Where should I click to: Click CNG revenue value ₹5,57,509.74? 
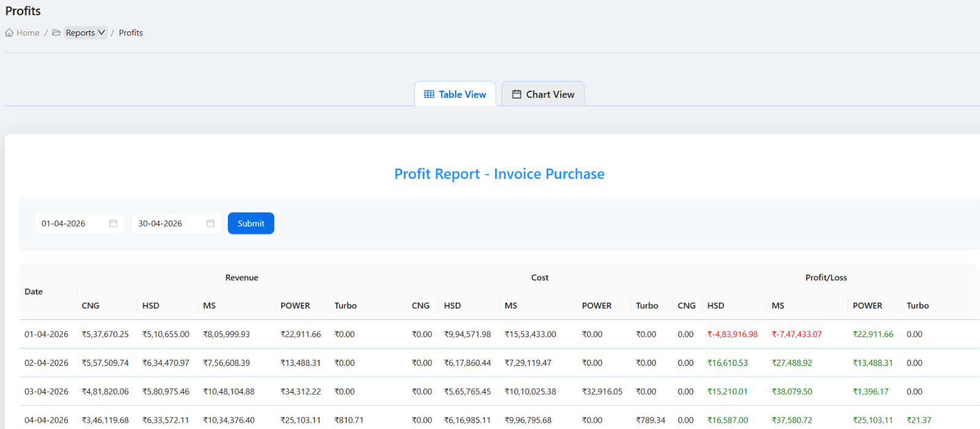[105, 363]
